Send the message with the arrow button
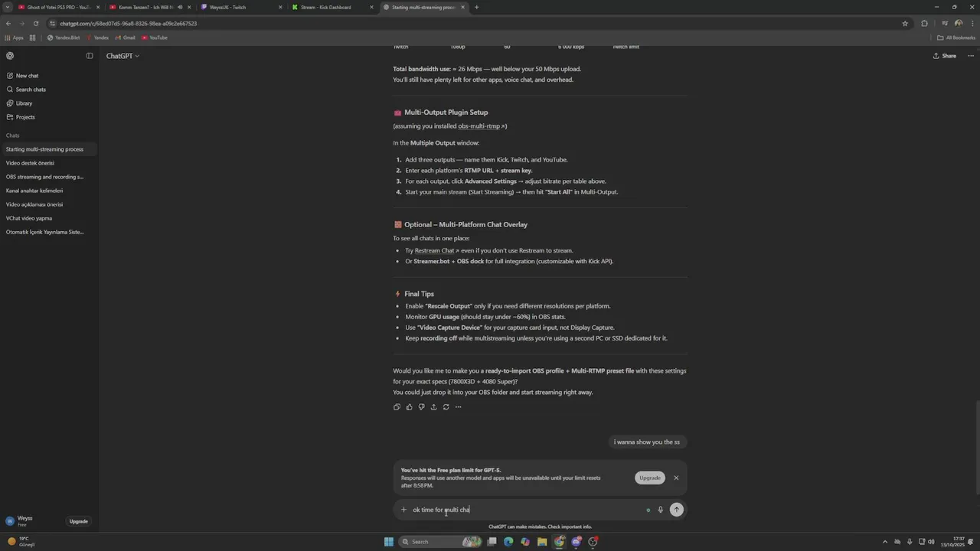980x551 pixels. point(676,510)
